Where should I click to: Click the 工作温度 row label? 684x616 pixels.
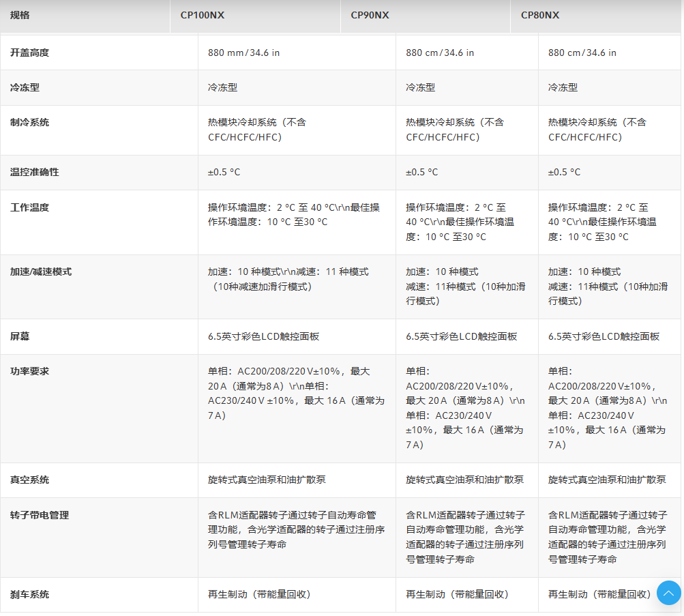click(x=29, y=207)
